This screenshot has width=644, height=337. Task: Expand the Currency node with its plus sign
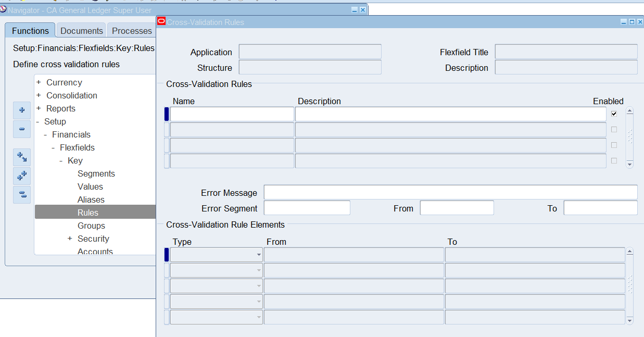coord(39,82)
